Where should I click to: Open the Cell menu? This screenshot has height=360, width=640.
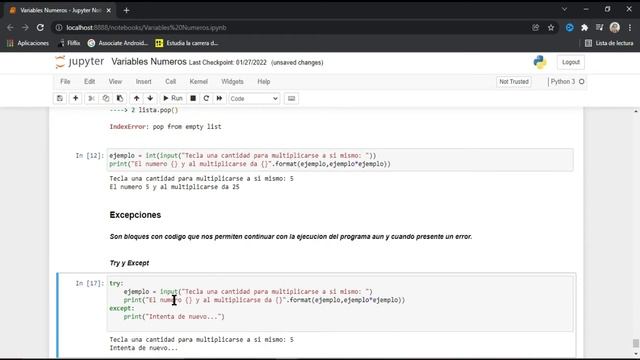(x=171, y=82)
